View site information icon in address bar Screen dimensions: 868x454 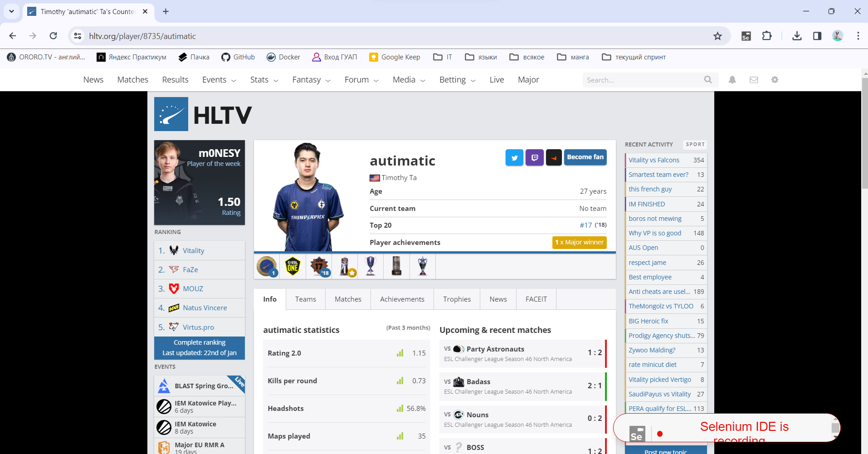click(x=78, y=36)
